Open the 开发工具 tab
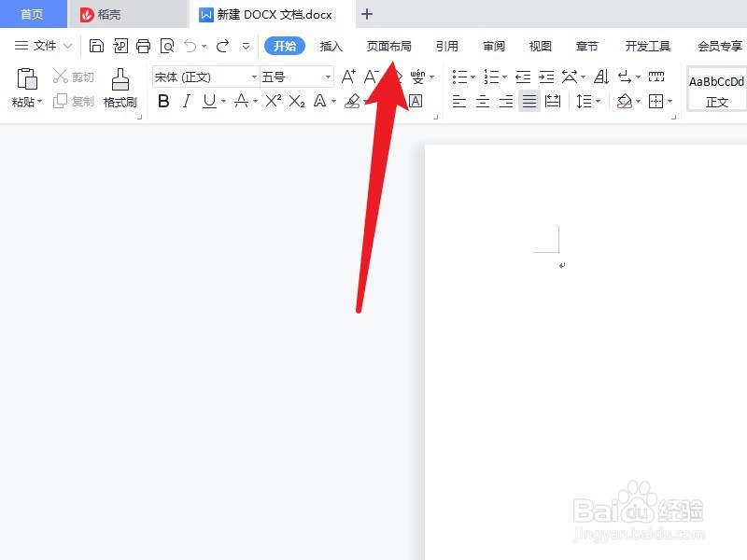The width and height of the screenshot is (747, 560). 647,46
